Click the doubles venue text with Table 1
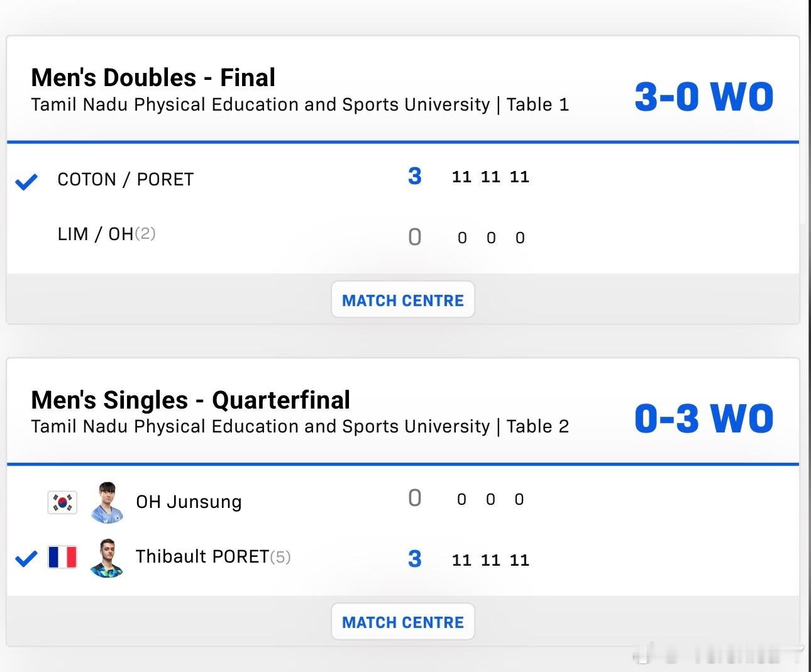The width and height of the screenshot is (811, 672). point(300,104)
